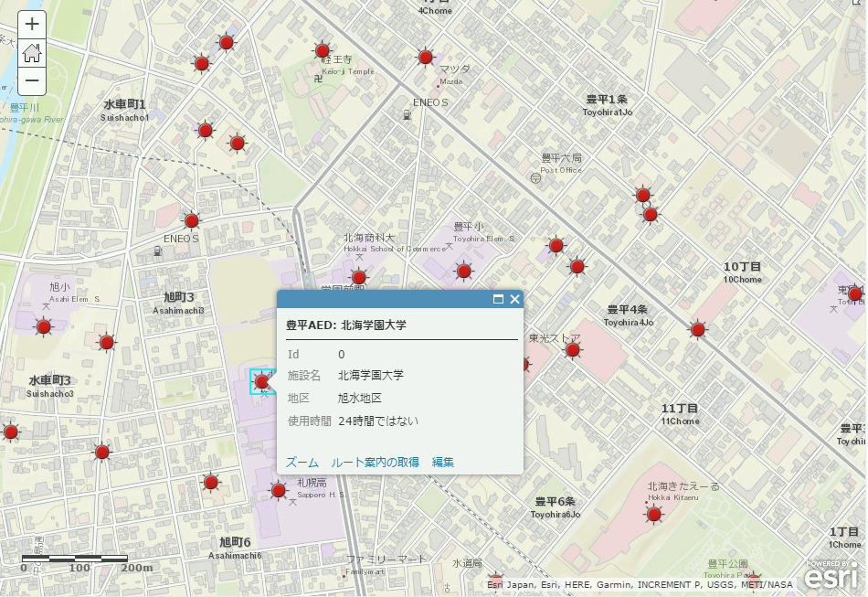868x597 pixels.
Task: Click AED marker near 豊平小 school
Action: pyautogui.click(x=464, y=271)
